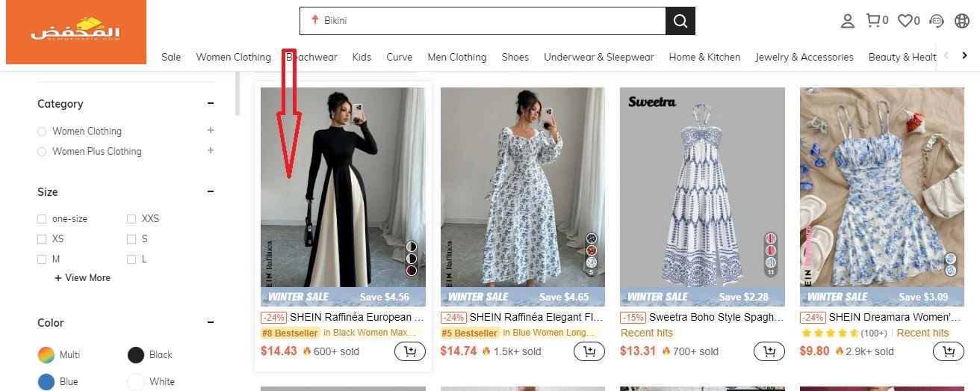Select the Women Plus Clothing radio option
Viewport: 980px width, 391px height.
(42, 152)
